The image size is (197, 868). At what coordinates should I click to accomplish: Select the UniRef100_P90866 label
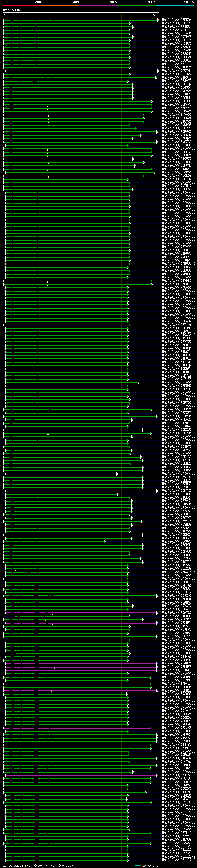(177, 267)
